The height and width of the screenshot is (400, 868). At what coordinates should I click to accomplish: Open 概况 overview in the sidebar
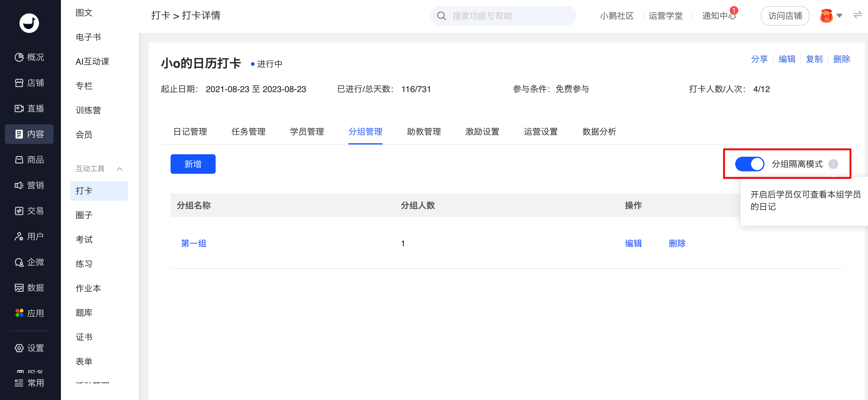point(29,57)
